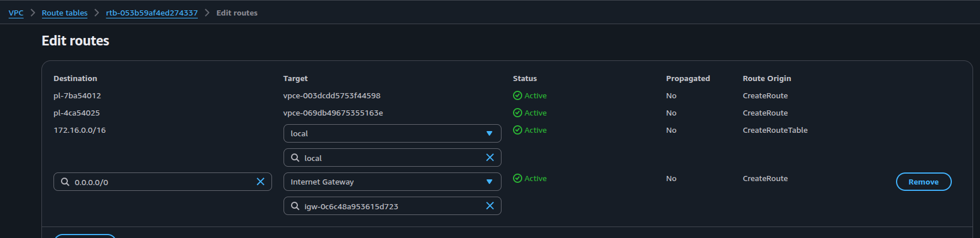This screenshot has height=238, width=980.
Task: Remove the 0.0.0.0/0 route
Action: pyautogui.click(x=923, y=182)
